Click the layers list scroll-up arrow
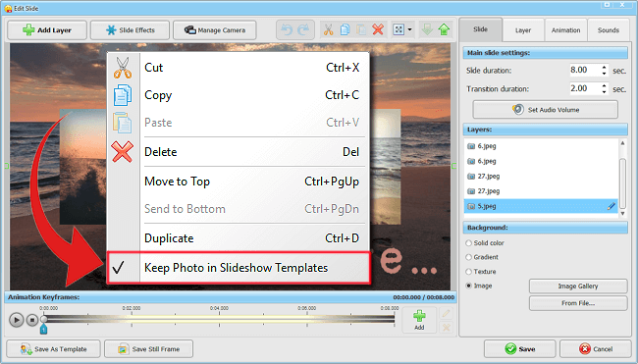This screenshot has width=638, height=364. coord(622,143)
